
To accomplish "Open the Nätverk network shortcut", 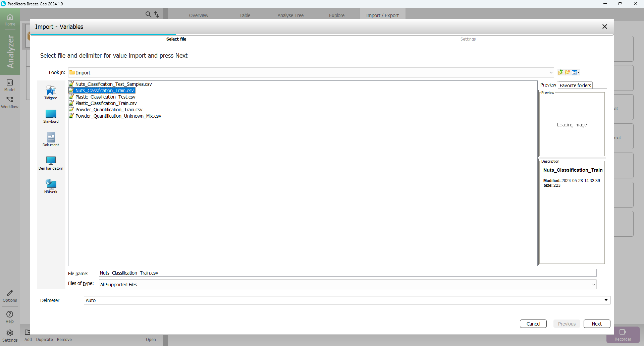I will coord(51,186).
